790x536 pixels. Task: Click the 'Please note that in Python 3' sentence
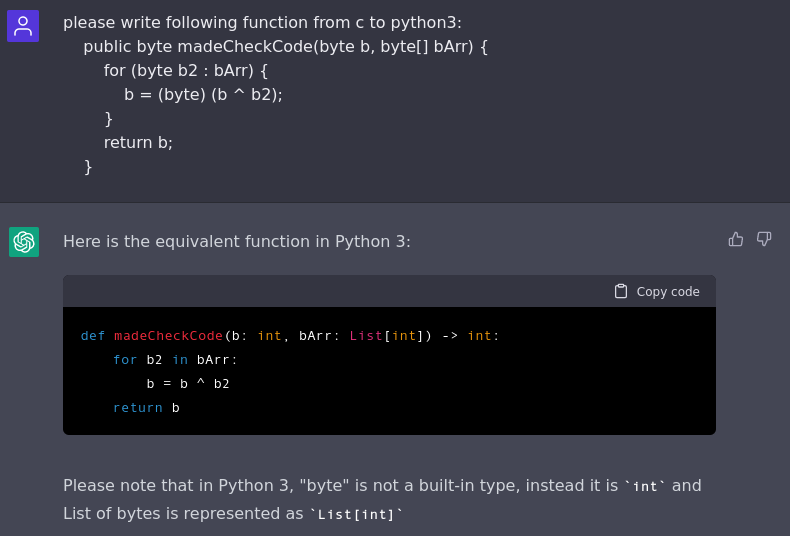pos(340,486)
